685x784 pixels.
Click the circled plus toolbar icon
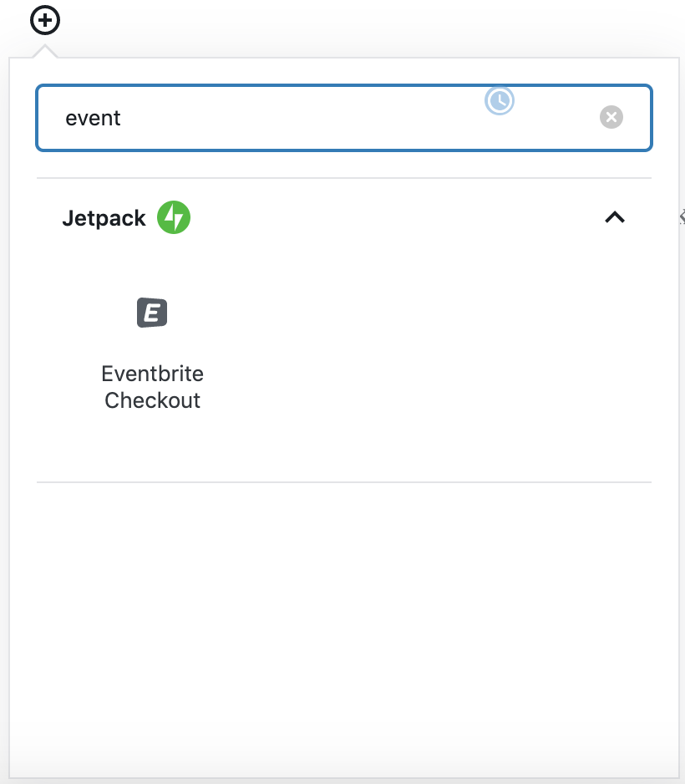(x=44, y=20)
